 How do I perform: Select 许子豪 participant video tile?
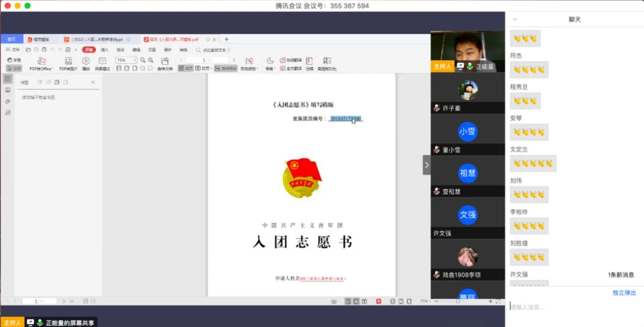[467, 93]
